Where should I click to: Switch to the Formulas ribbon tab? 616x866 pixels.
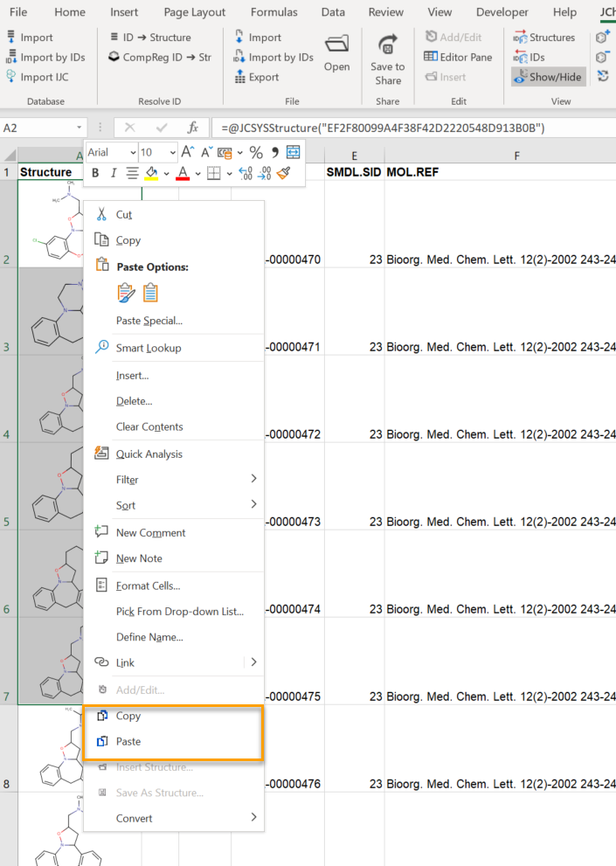pos(273,12)
